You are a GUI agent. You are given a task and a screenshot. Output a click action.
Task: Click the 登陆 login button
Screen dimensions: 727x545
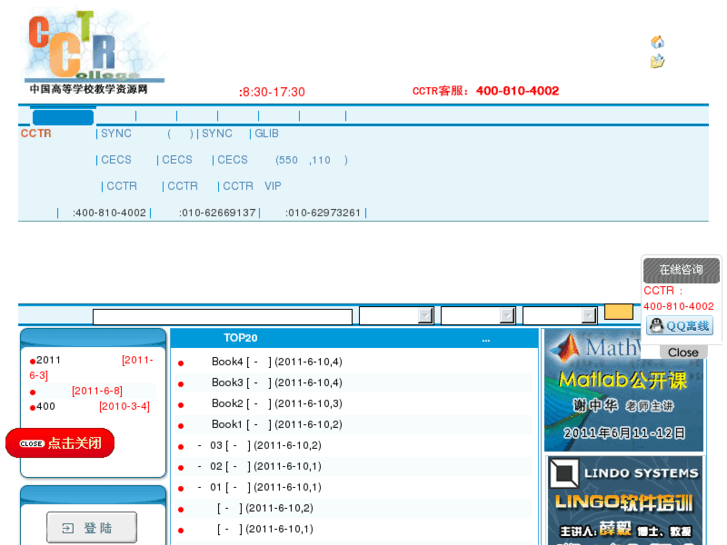coord(91,527)
